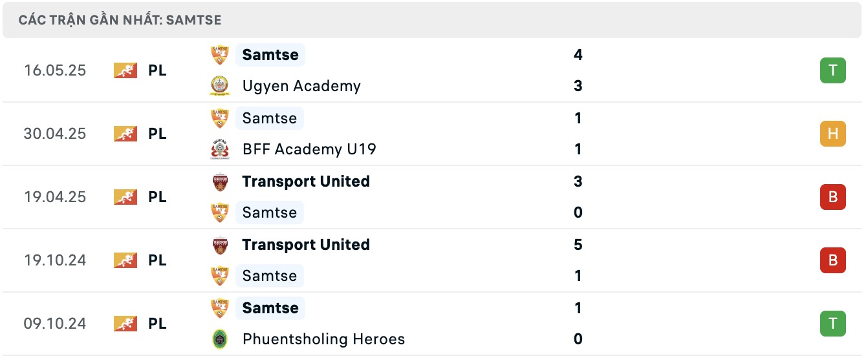Click Ugyen Academy team crest icon
Screen dimensions: 868x363
[x=220, y=86]
